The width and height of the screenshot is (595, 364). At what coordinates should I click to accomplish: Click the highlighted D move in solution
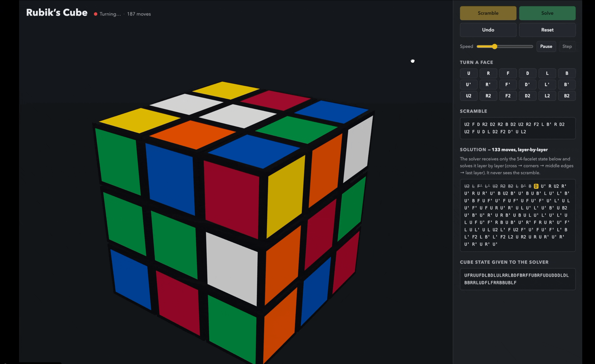click(x=536, y=186)
